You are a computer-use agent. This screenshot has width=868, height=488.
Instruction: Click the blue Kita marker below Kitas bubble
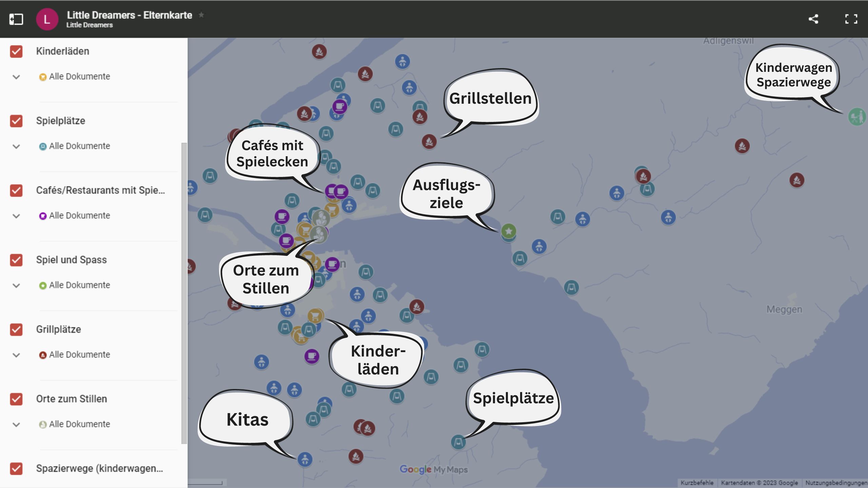click(305, 460)
